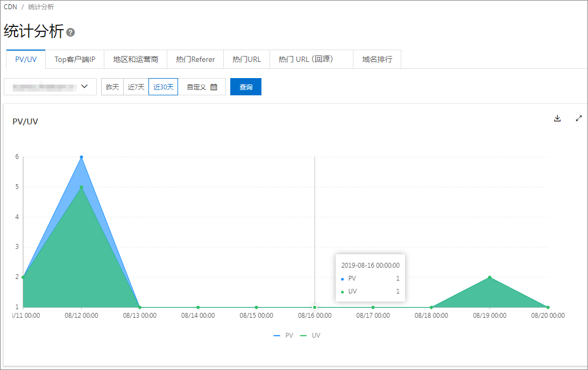Click the CDN breadcrumb link
Image resolution: width=588 pixels, height=370 pixels.
click(x=11, y=7)
